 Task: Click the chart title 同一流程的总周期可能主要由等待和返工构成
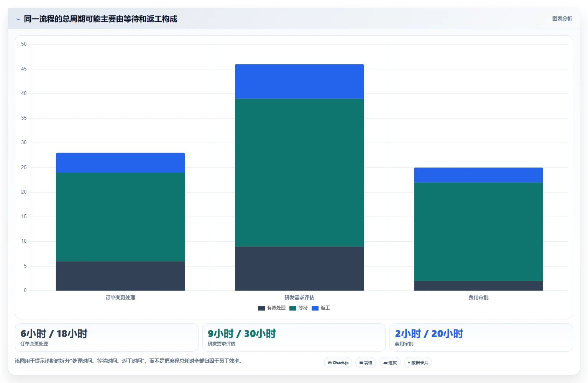tap(100, 19)
